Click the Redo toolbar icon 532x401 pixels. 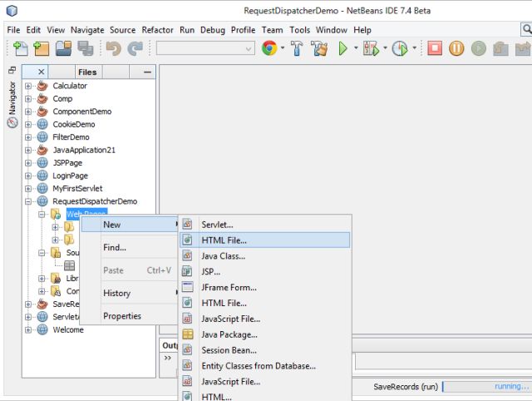(135, 48)
